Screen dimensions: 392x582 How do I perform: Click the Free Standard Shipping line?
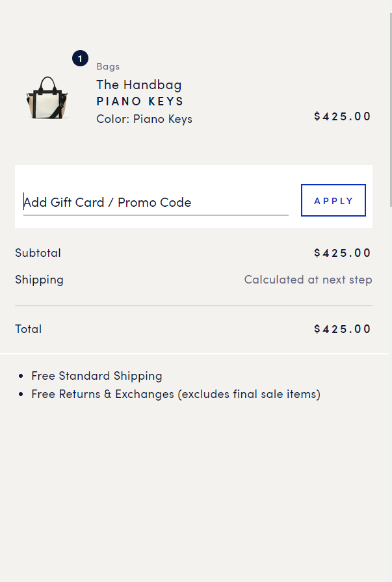97,376
